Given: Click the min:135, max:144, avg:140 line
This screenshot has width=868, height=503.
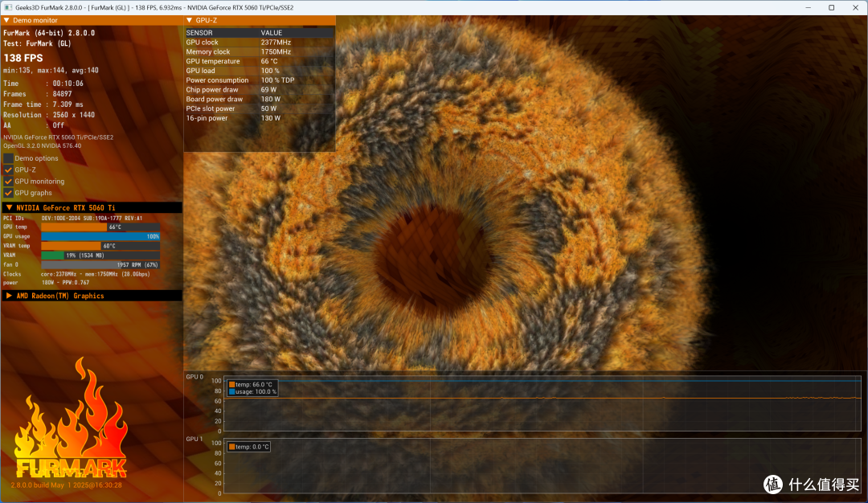Looking at the screenshot, I should click(51, 70).
